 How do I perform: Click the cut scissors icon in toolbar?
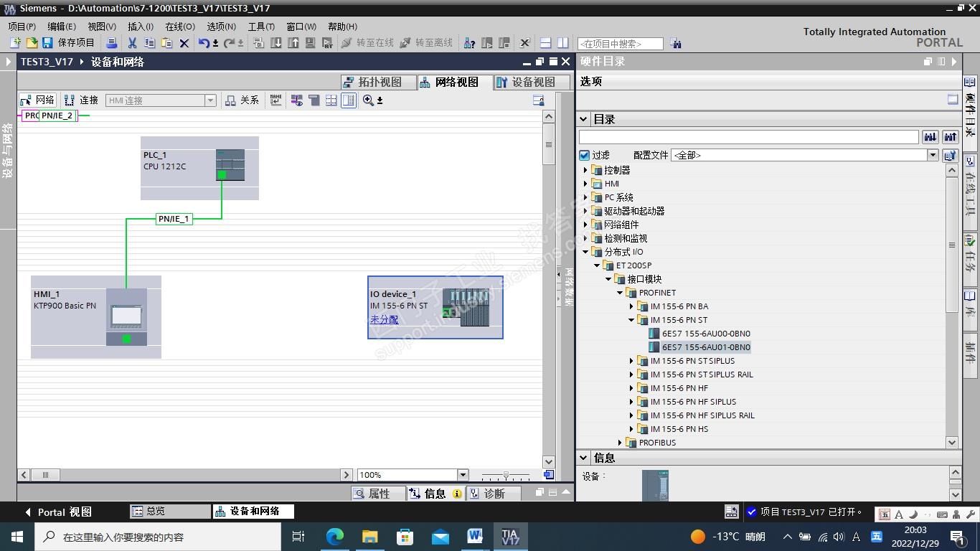coord(132,43)
